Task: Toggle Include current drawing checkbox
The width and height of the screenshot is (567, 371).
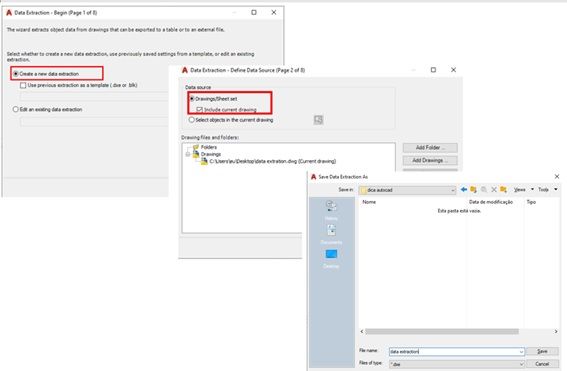Action: 199,109
